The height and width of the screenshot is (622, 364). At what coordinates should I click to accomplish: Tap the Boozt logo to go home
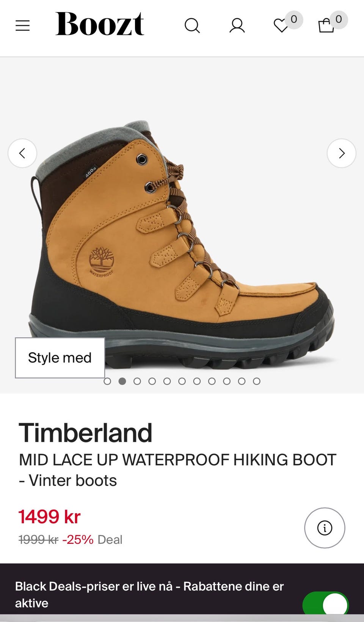tap(100, 24)
